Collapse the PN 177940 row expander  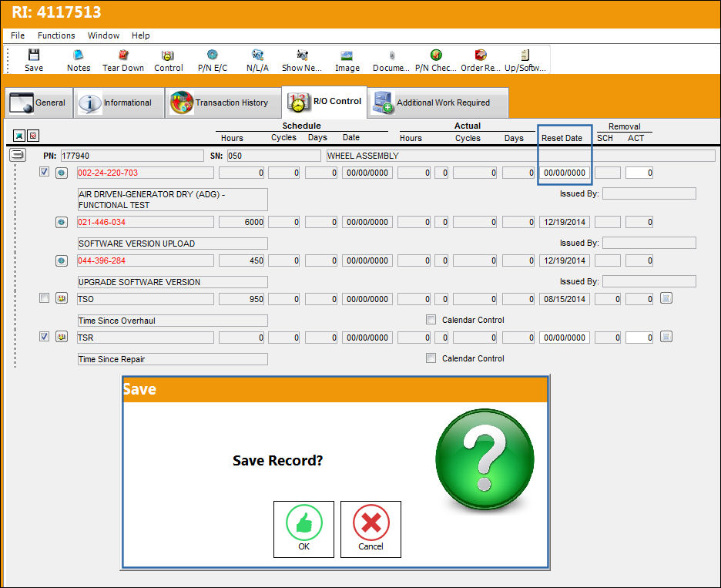pyautogui.click(x=18, y=155)
